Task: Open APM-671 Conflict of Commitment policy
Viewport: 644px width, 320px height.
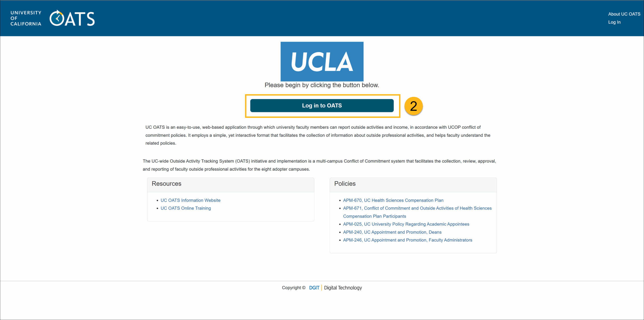Action: [417, 208]
